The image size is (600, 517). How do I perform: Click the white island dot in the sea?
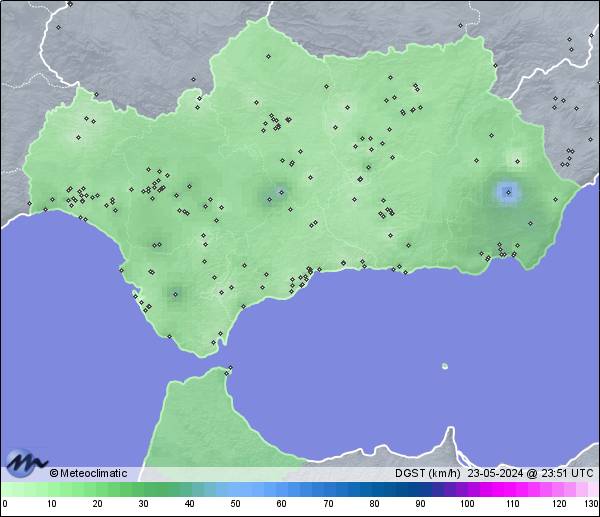pyautogui.click(x=444, y=366)
